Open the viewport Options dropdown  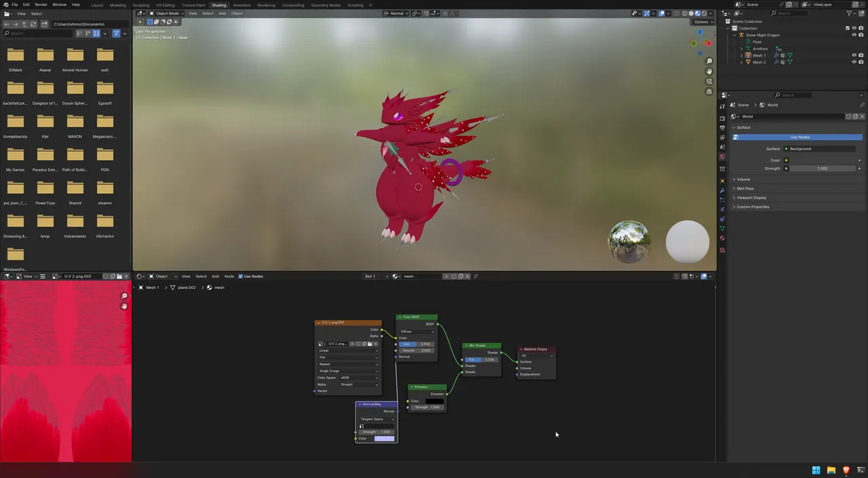(702, 22)
